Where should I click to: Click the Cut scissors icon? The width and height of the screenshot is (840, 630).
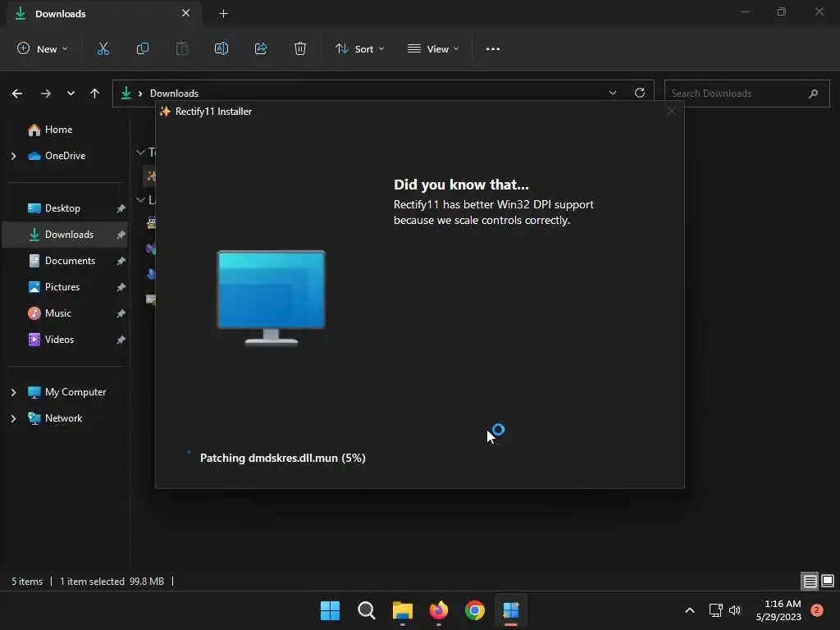(103, 48)
